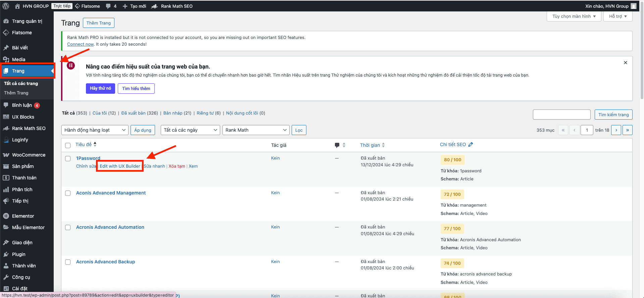644x298 pixels.
Task: Click Xóa tạm under 1Password
Action: click(177, 166)
